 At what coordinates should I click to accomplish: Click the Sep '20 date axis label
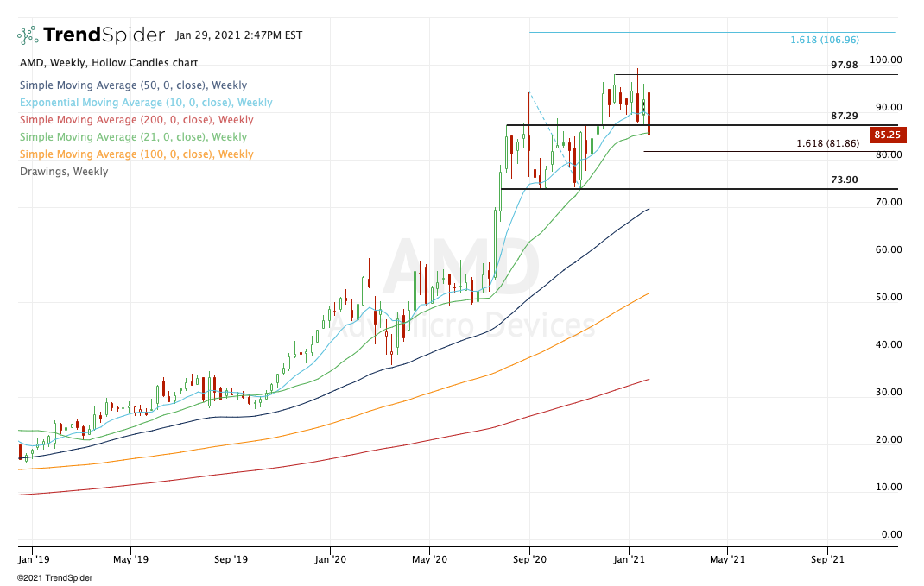tap(529, 559)
